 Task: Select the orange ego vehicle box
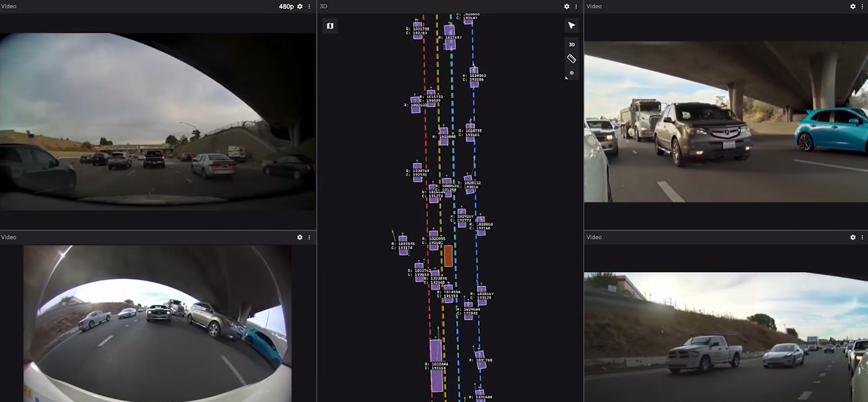(x=448, y=256)
